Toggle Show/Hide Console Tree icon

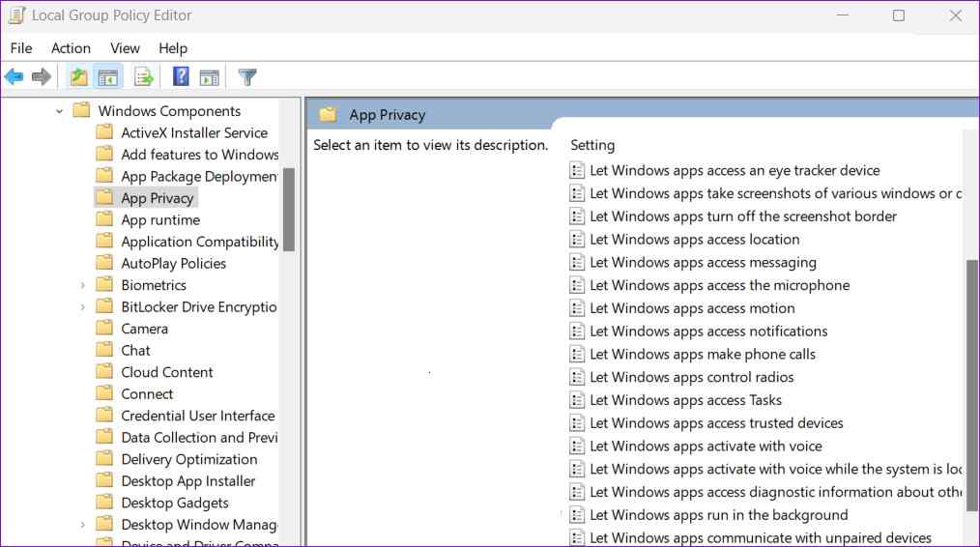[107, 77]
